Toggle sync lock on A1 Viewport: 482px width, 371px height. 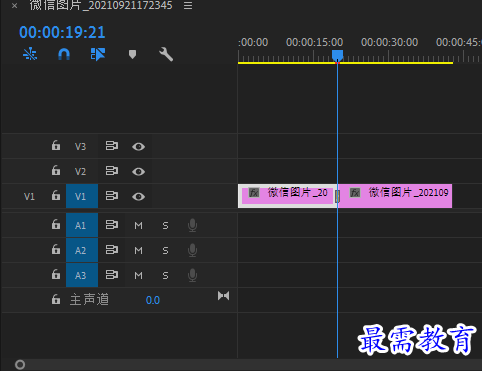coord(112,225)
